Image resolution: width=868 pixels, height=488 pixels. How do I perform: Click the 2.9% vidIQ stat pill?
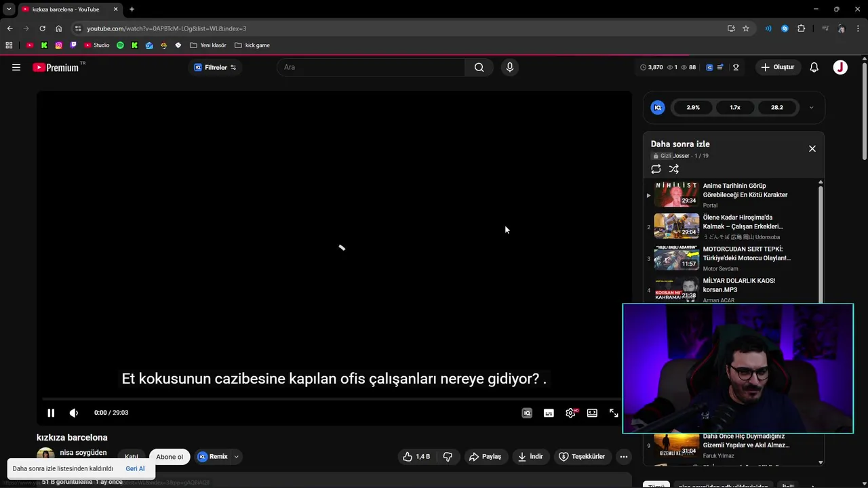[x=693, y=107]
